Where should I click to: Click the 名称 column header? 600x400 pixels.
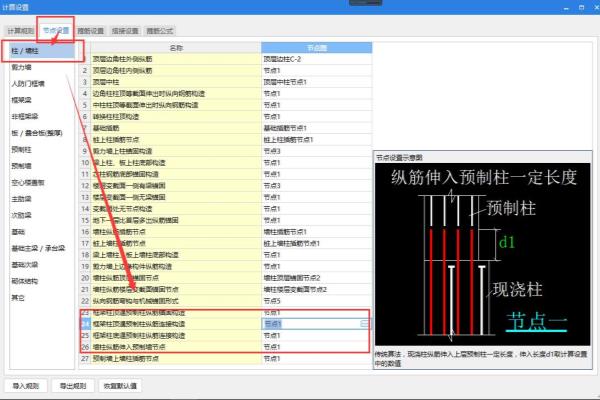176,48
